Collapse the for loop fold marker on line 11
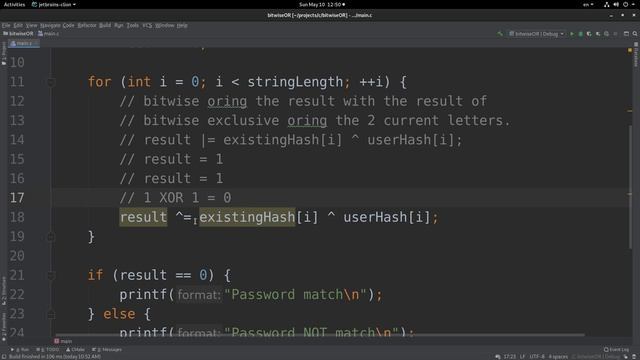The height and width of the screenshot is (360, 640). 51,82
